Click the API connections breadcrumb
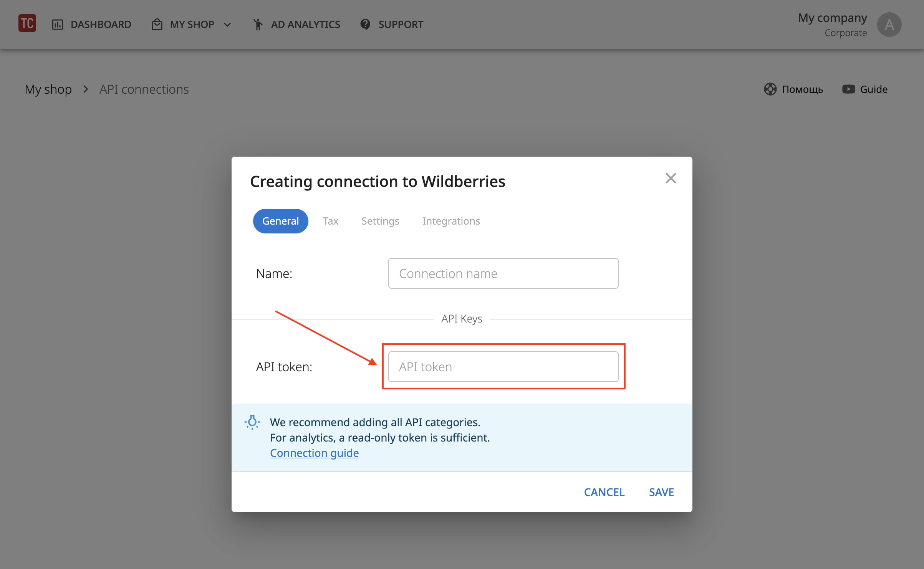 click(144, 89)
